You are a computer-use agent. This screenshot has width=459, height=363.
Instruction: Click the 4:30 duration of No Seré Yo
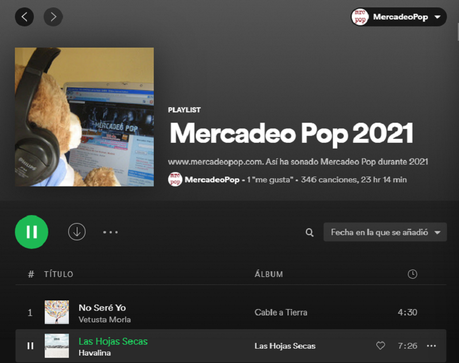point(407,312)
